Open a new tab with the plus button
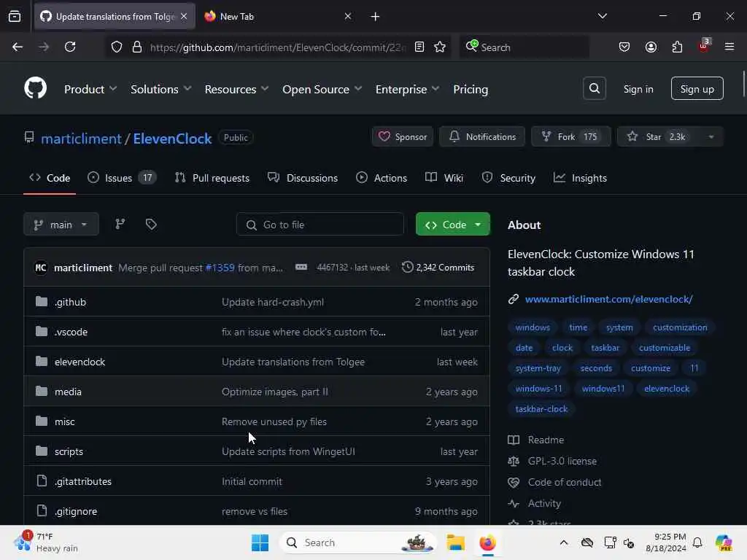 coord(376,17)
